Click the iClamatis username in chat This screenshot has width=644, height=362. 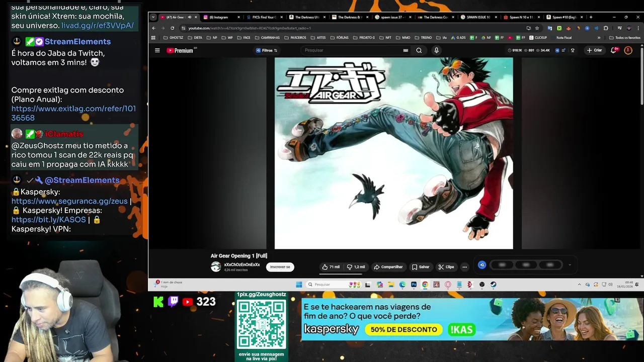(x=64, y=134)
